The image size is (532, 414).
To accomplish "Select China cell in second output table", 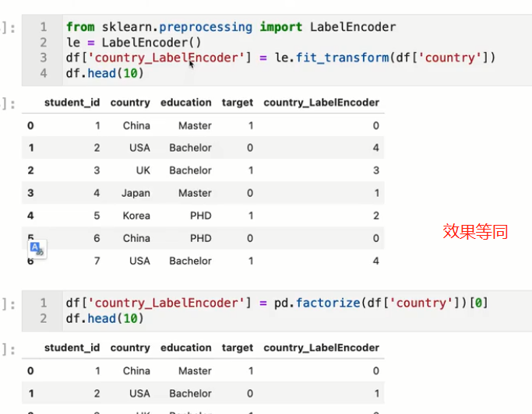I will (x=136, y=370).
